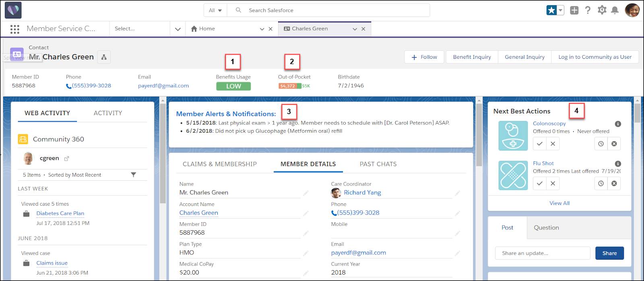
Task: Click the Benefit Inquiry button
Action: click(472, 57)
